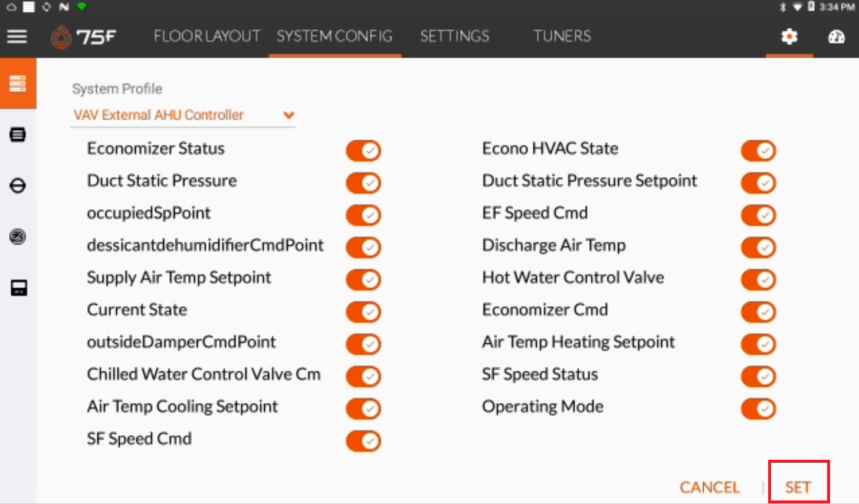This screenshot has width=859, height=504.
Task: Go to the SETTINGS tab
Action: point(454,36)
